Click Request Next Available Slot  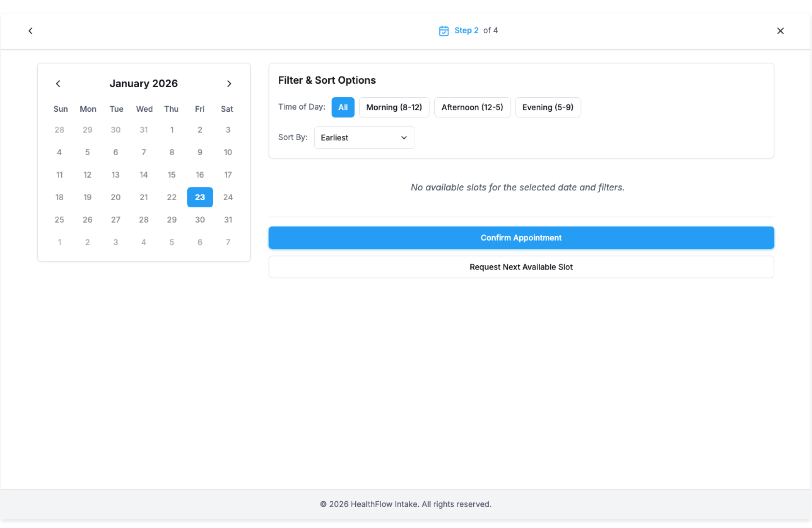click(x=521, y=267)
